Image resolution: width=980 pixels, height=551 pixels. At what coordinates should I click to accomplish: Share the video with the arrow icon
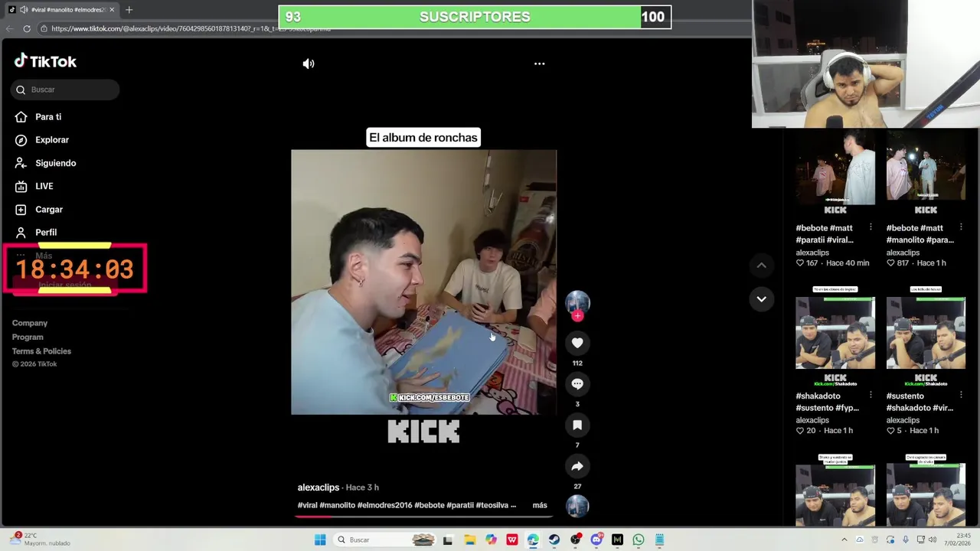pyautogui.click(x=577, y=466)
